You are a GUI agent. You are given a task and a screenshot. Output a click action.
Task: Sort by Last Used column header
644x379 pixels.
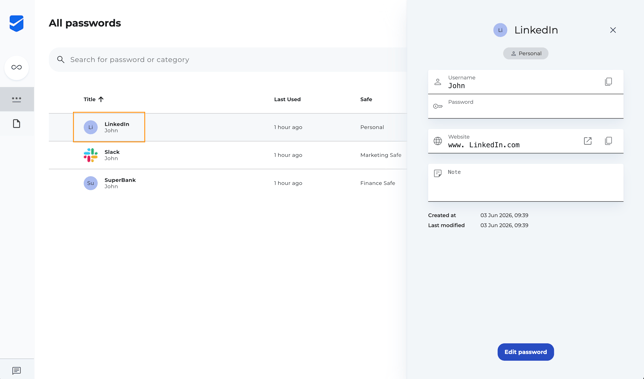click(x=288, y=99)
